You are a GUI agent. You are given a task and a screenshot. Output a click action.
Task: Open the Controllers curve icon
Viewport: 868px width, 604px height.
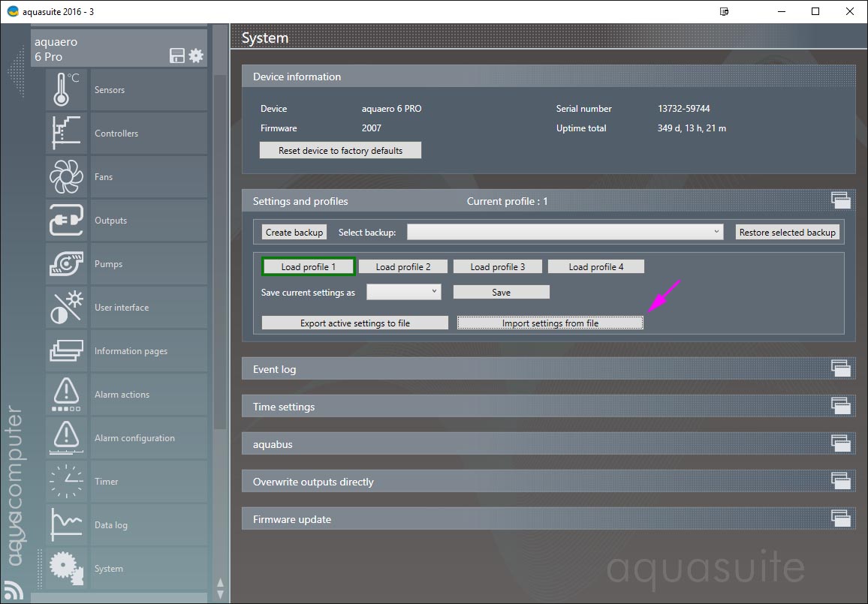pyautogui.click(x=66, y=134)
